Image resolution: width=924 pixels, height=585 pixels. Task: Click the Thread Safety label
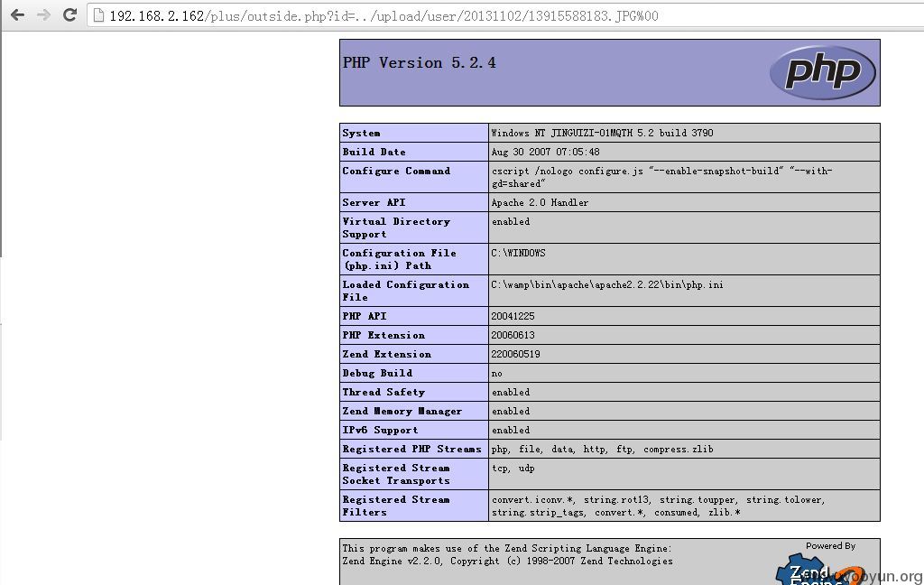(383, 392)
